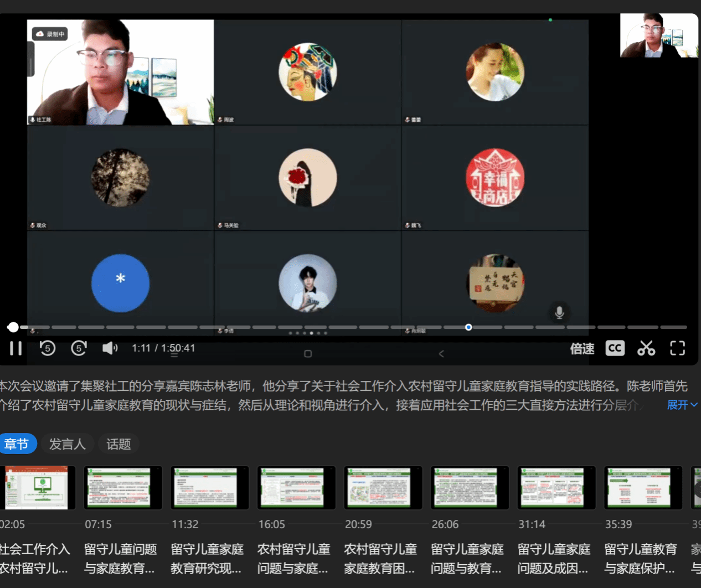Image resolution: width=701 pixels, height=588 pixels.
Task: Click the progress bar playhead handle
Action: click(x=13, y=327)
